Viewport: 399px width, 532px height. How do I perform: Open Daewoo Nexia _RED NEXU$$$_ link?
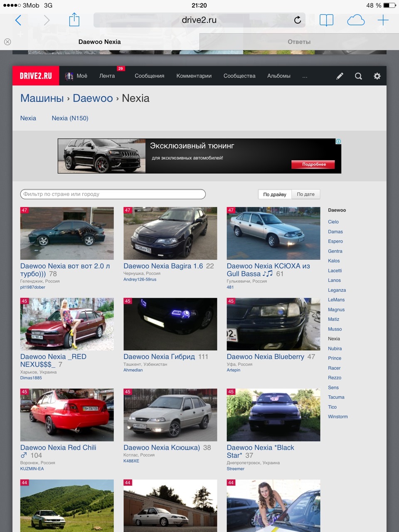(53, 360)
